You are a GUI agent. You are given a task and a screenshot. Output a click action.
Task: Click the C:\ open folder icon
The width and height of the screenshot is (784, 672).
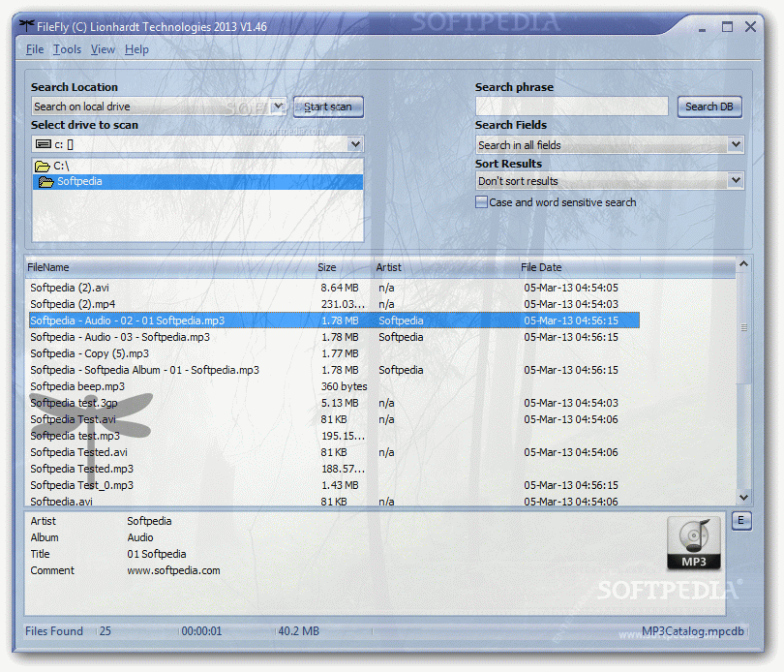pyautogui.click(x=42, y=166)
